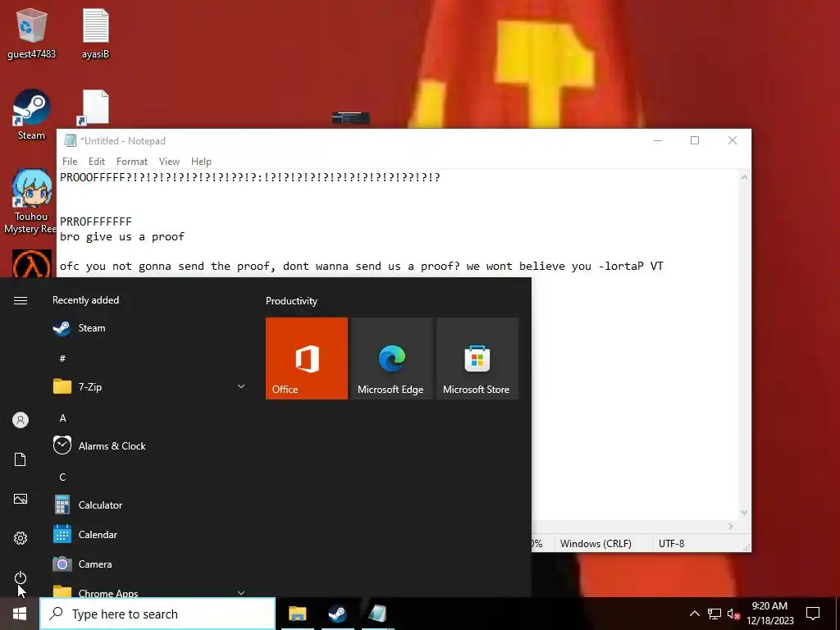
Task: Select the Half-Life lambda desktop icon
Action: [x=32, y=263]
